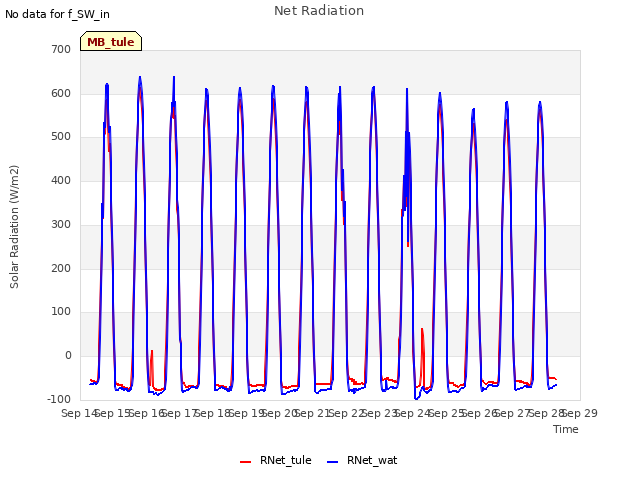Click the Solar Radiation (W/m2) axis label

pyautogui.click(x=14, y=227)
